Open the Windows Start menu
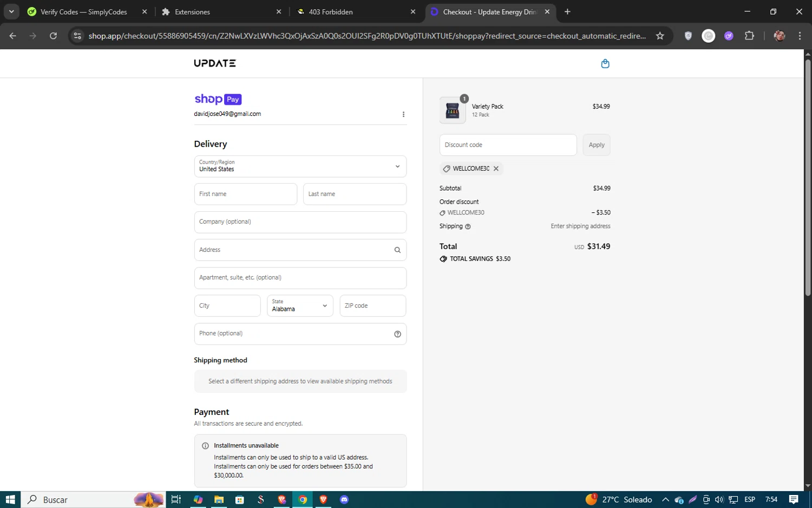The image size is (812, 508). tap(10, 499)
